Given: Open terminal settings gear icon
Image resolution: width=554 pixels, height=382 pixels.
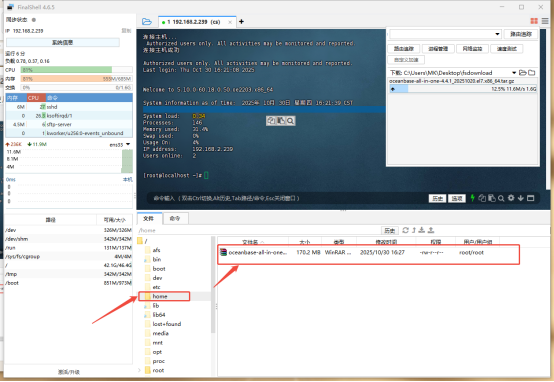Looking at the screenshot, I should (x=511, y=198).
